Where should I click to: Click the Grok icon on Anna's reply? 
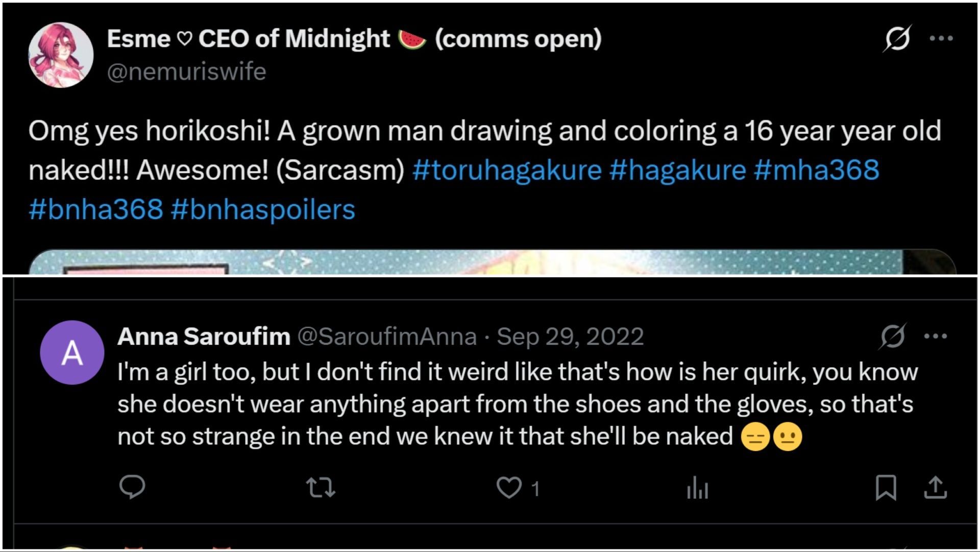click(893, 336)
